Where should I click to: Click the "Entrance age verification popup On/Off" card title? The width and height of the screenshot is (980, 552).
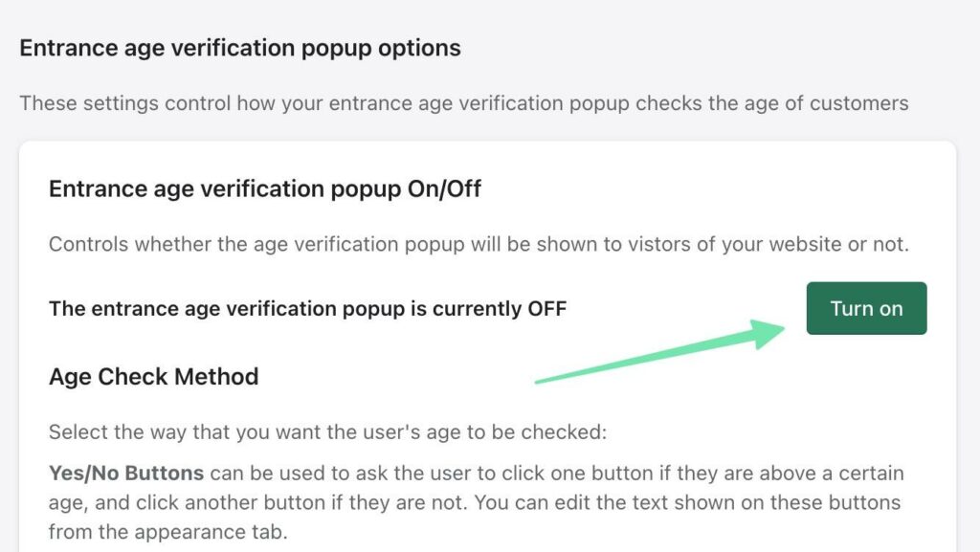264,188
